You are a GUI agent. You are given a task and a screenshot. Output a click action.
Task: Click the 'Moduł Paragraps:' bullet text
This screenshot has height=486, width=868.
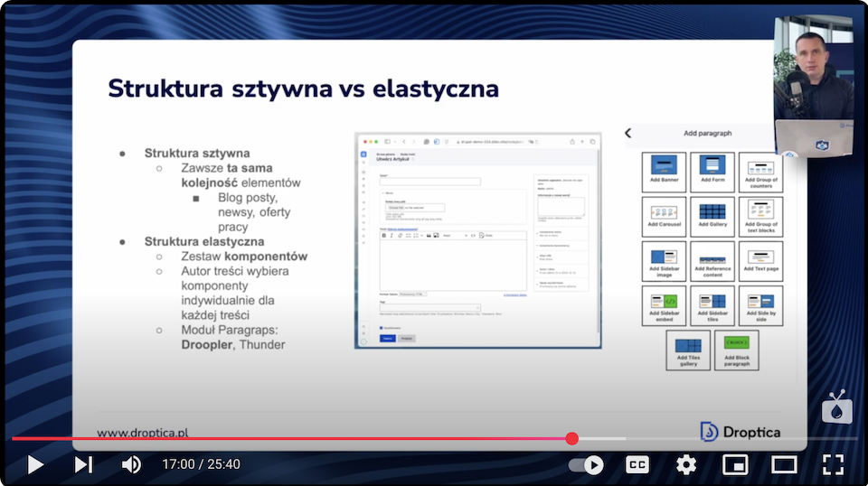pyautogui.click(x=230, y=330)
